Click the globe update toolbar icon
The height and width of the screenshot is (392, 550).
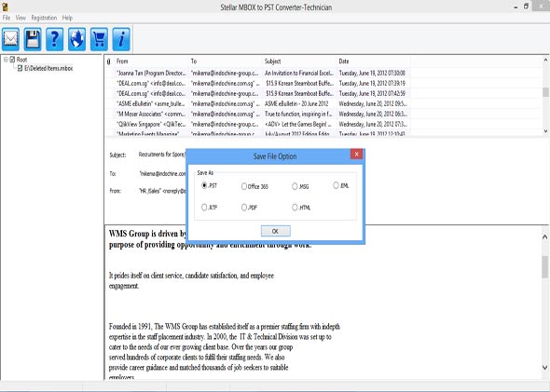[76, 39]
